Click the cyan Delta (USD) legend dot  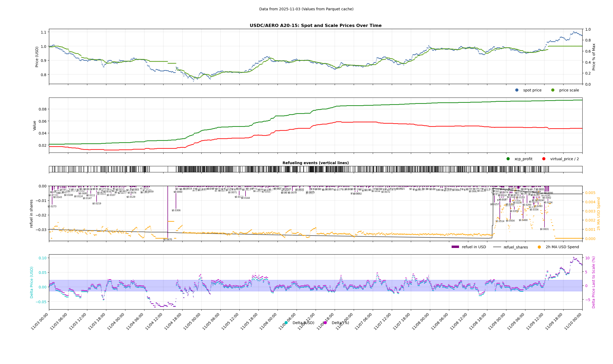point(286,323)
